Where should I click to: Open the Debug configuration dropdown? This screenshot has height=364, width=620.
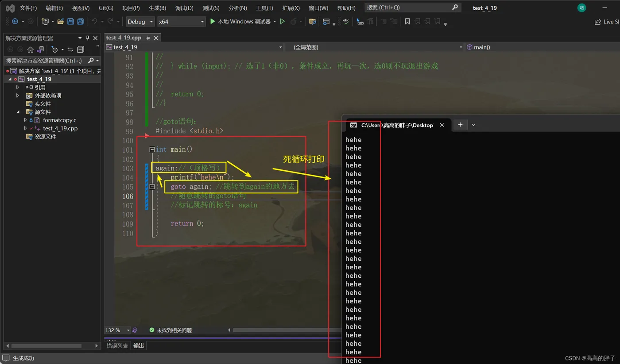pos(140,21)
